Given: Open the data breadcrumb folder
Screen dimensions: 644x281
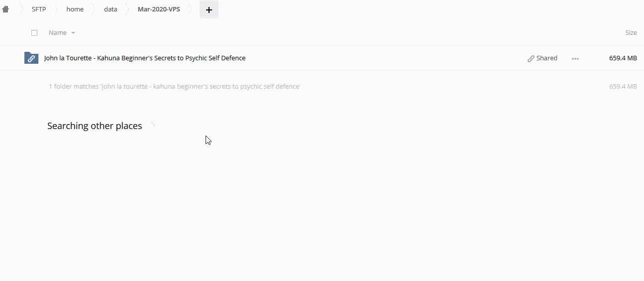Looking at the screenshot, I should coord(110,9).
